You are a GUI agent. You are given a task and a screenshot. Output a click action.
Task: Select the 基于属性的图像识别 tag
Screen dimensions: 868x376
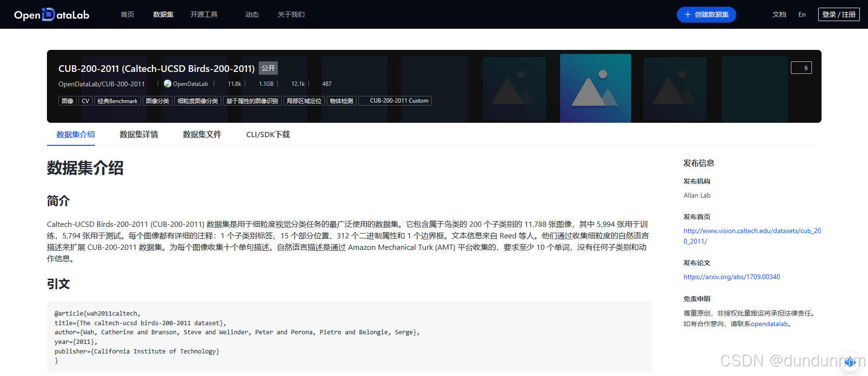[252, 101]
